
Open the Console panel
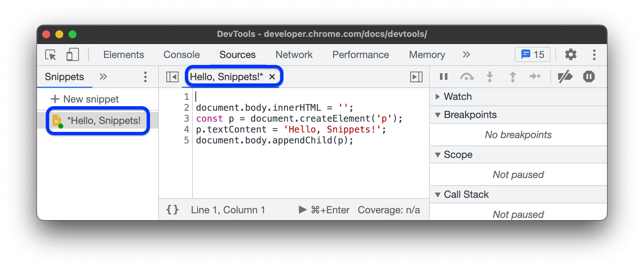pyautogui.click(x=181, y=55)
